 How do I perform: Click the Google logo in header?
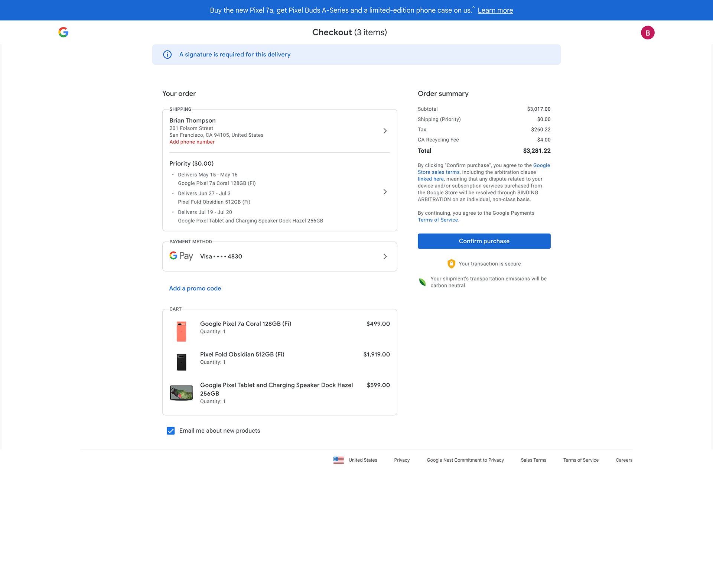click(x=64, y=32)
